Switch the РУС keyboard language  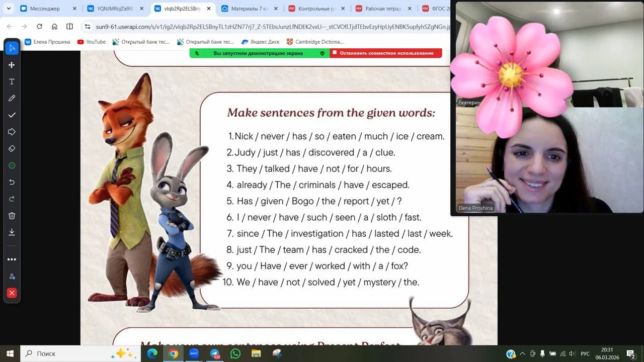point(585,353)
